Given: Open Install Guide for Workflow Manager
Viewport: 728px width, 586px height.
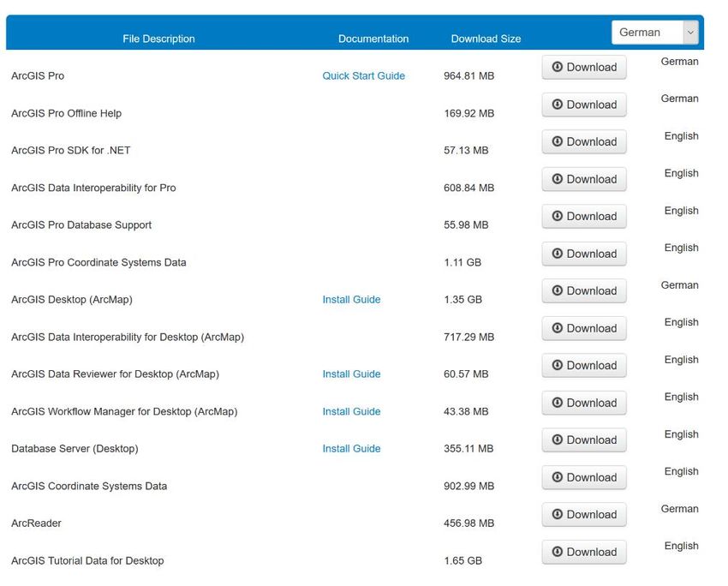Looking at the screenshot, I should (x=351, y=412).
